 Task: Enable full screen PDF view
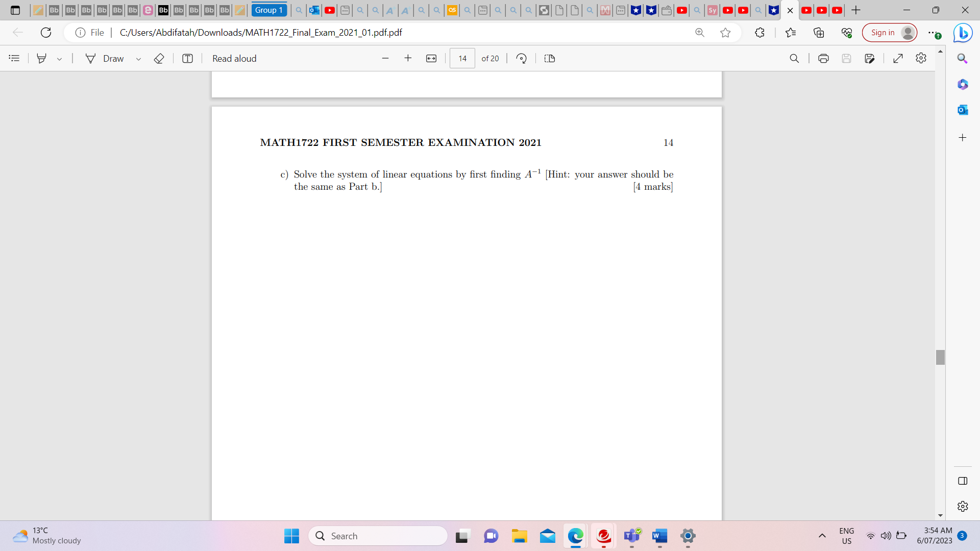pos(898,58)
